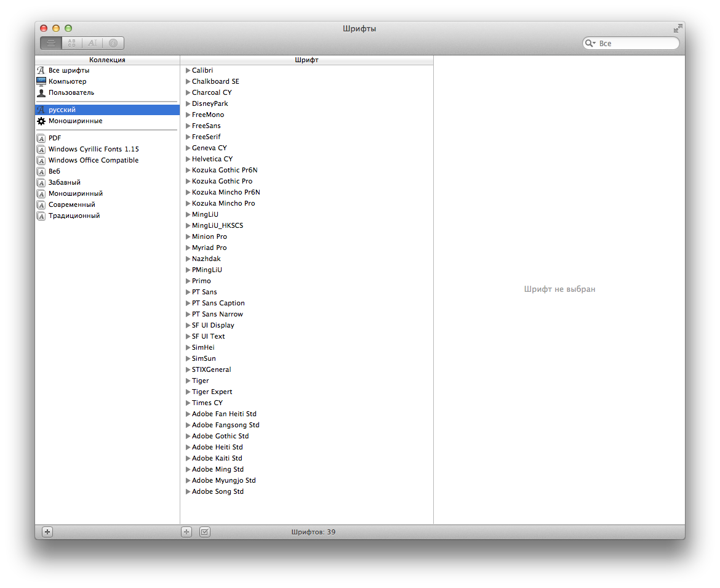Select PMingLiU font row
Image resolution: width=720 pixels, height=588 pixels.
pos(306,270)
